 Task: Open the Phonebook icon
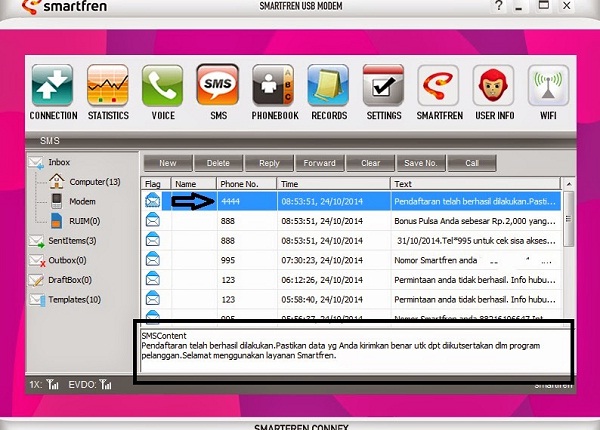tap(273, 87)
